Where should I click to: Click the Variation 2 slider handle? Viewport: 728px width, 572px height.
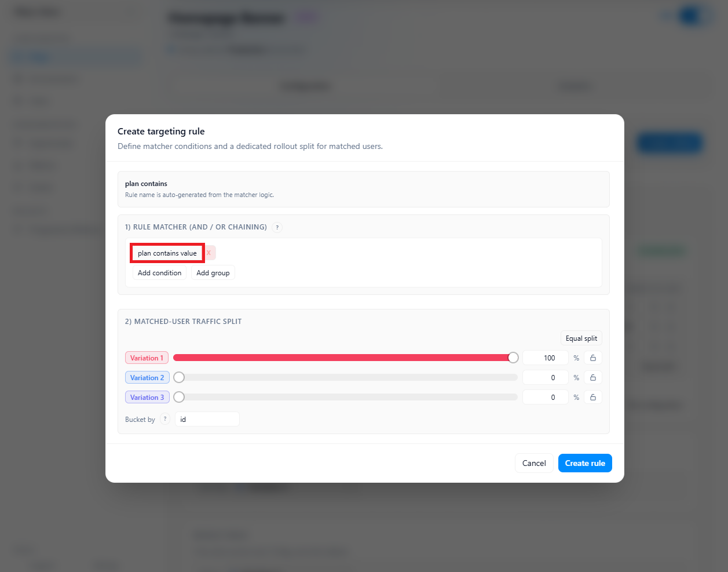click(178, 377)
